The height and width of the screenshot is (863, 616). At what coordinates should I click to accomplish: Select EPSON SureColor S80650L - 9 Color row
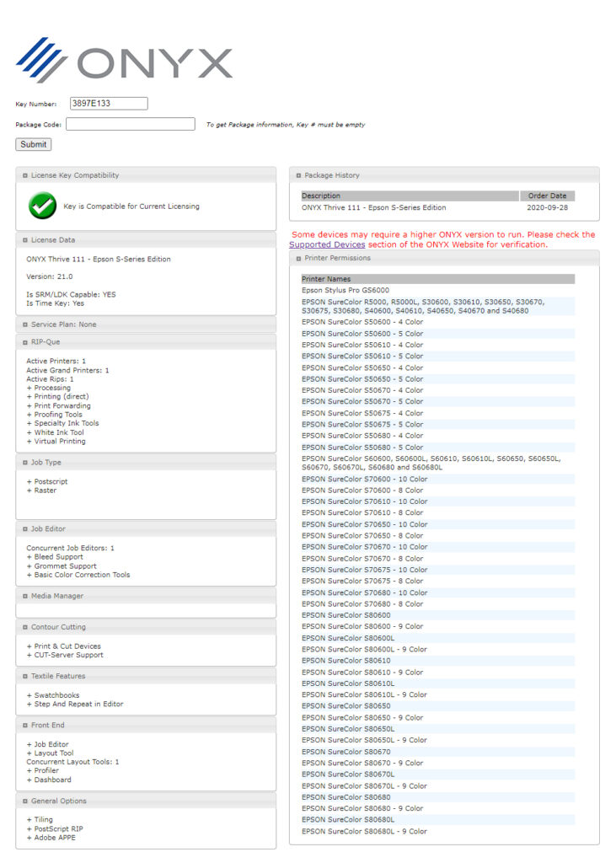pos(437,740)
